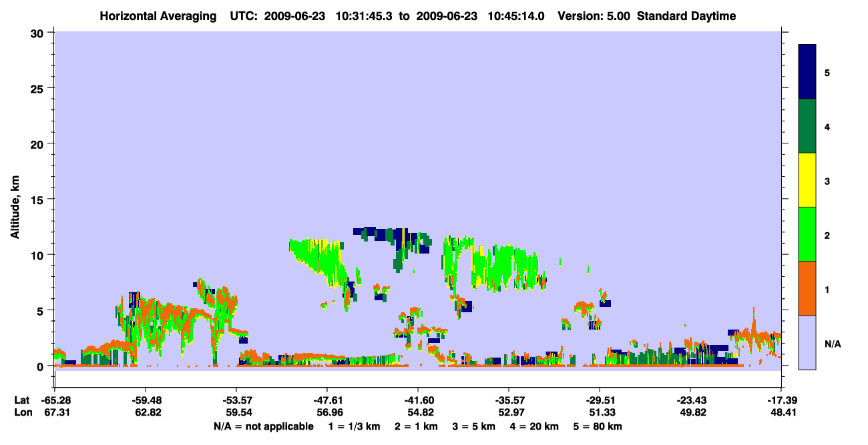Click the latitude value -59.48

146,400
